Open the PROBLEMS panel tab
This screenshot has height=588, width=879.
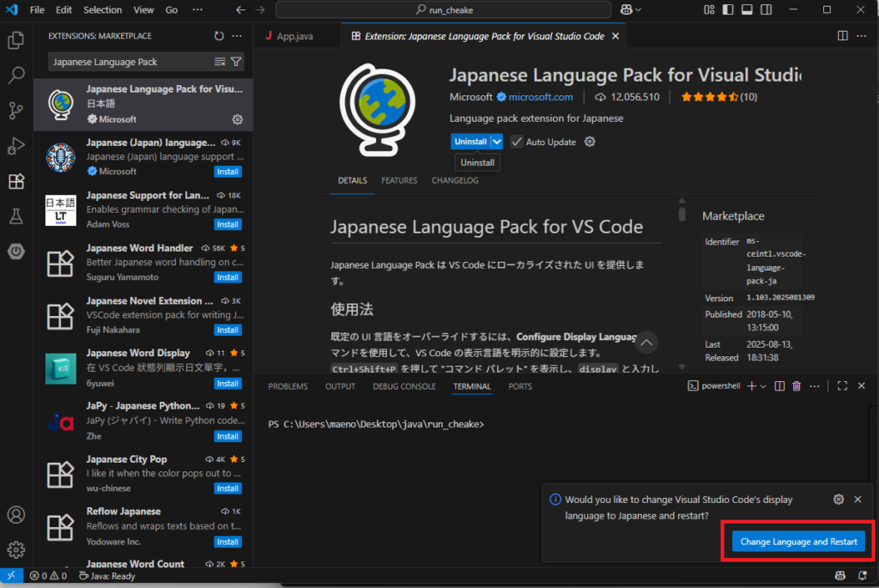point(288,386)
